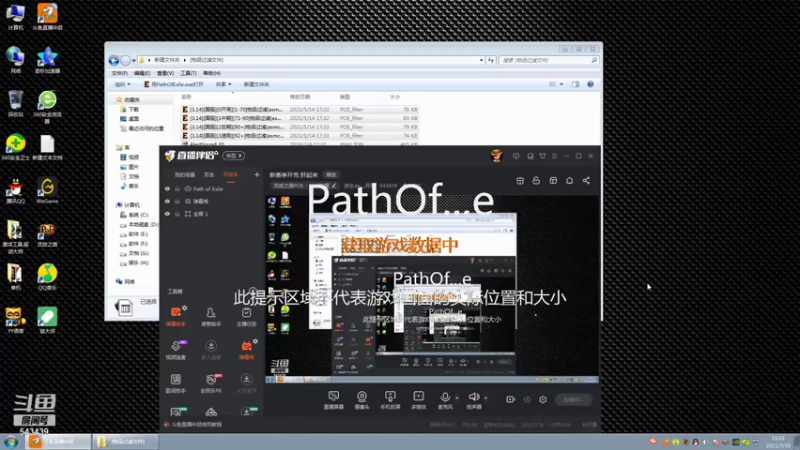Add a screen capture source

tap(334, 400)
